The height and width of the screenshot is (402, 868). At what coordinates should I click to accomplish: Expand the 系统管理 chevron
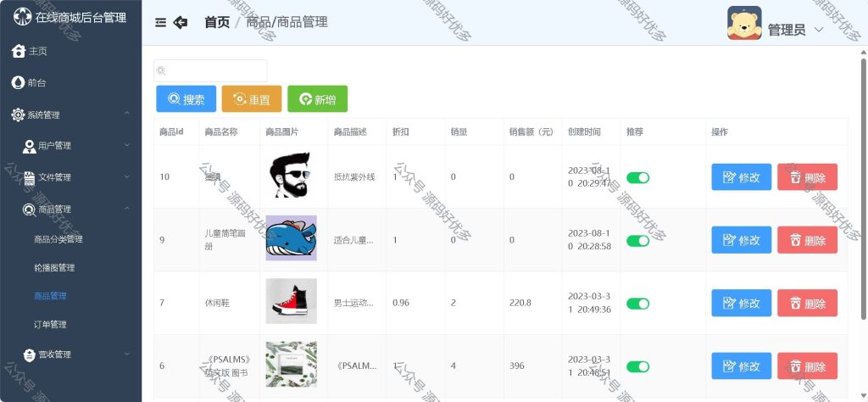tap(127, 113)
